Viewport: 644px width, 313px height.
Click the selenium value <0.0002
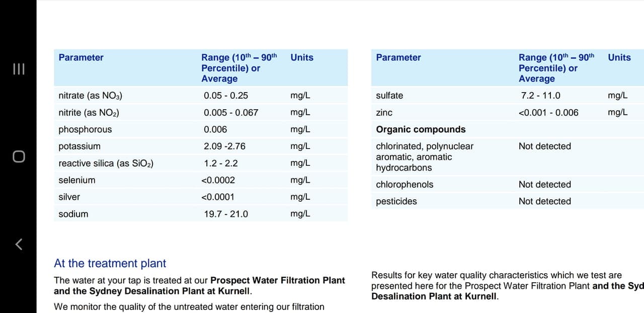[x=218, y=180]
